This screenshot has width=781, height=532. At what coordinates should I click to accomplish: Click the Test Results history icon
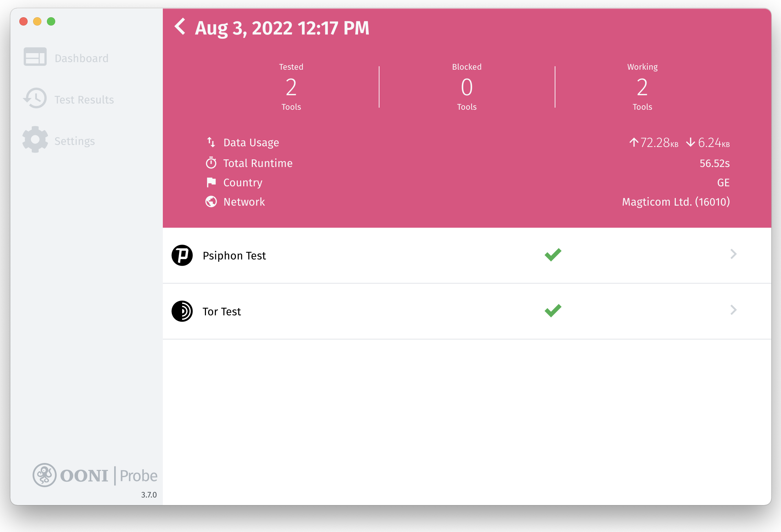(35, 98)
